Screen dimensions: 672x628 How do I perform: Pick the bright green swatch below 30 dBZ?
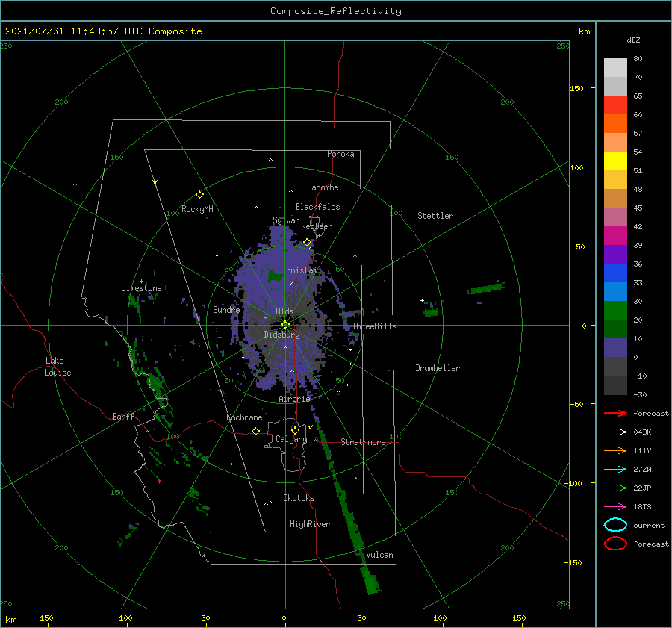(x=615, y=311)
